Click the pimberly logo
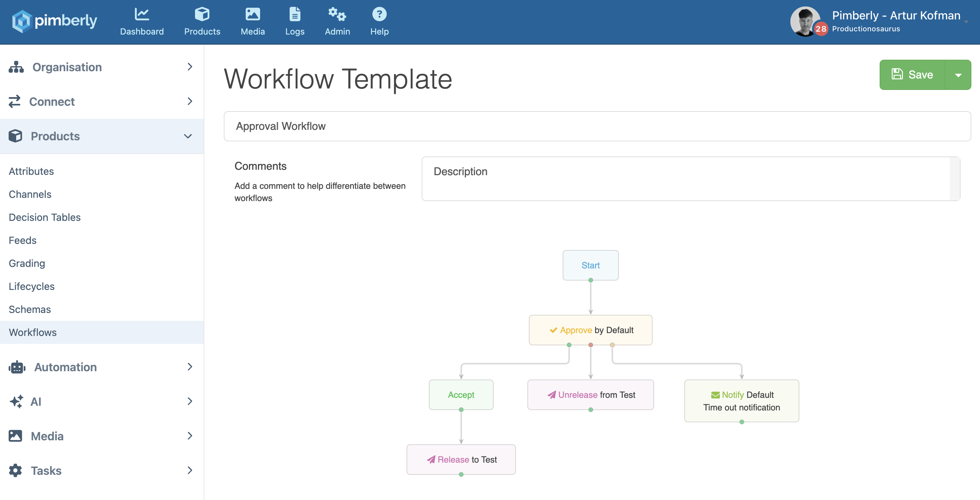Screen dimensions: 980x500 [54, 21]
